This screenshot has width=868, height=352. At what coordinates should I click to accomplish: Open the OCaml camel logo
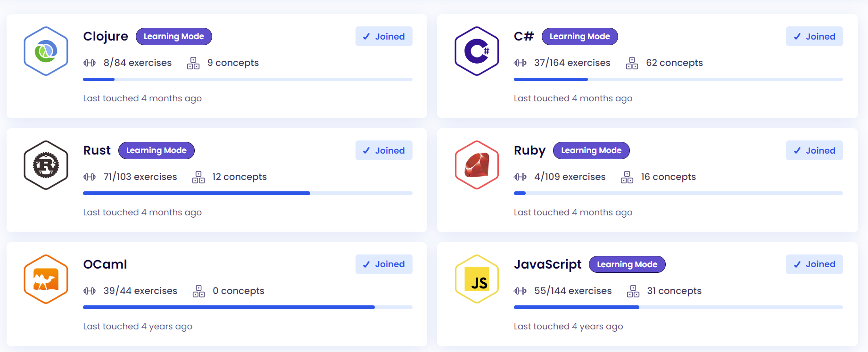[x=46, y=279]
